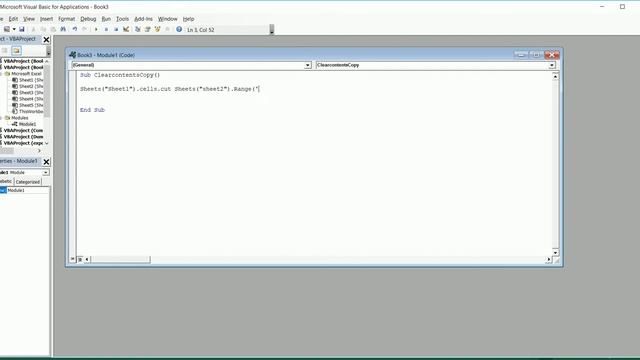Open Object Browser toolbar icon
The image size is (640, 360).
[x=158, y=29]
